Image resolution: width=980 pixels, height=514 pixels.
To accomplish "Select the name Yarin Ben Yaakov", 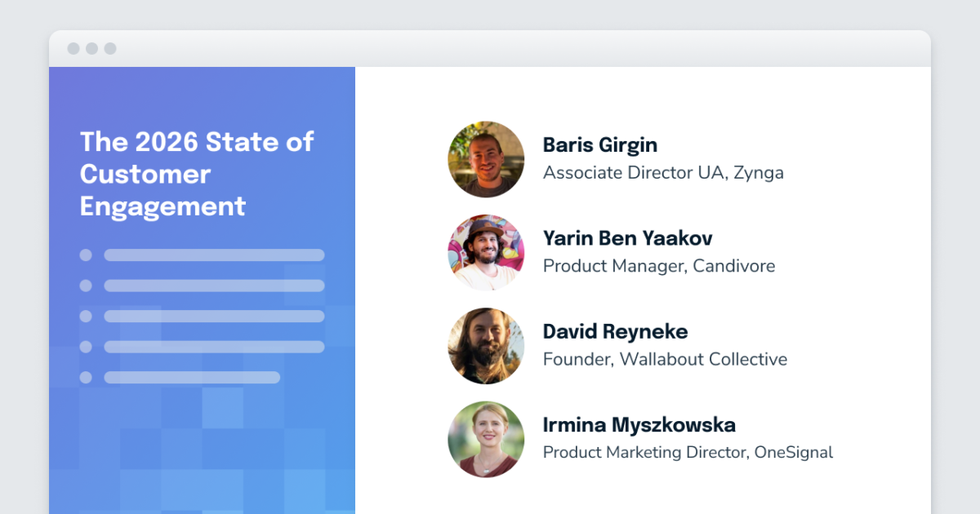I will [628, 238].
